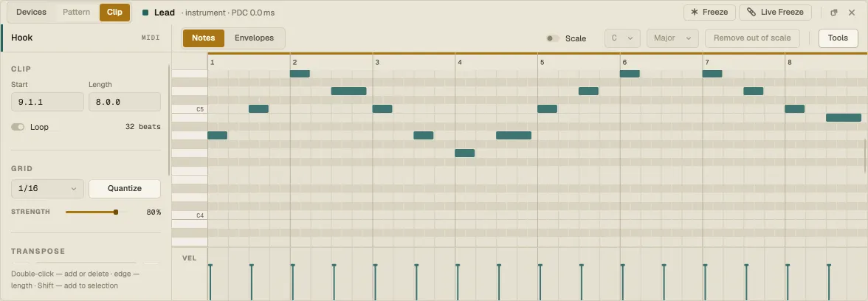Click the snowflake icon on Freeze
Viewport: 868px width, 301px height.
click(694, 12)
